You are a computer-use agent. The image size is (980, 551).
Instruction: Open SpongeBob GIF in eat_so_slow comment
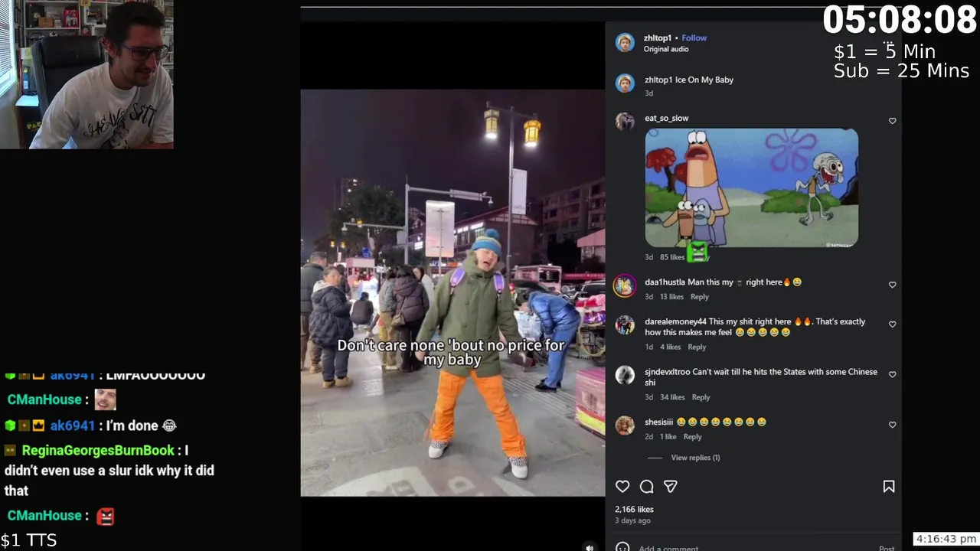(751, 188)
